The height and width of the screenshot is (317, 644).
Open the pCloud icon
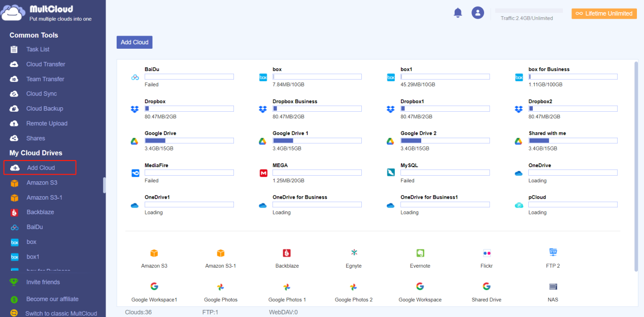click(x=519, y=205)
